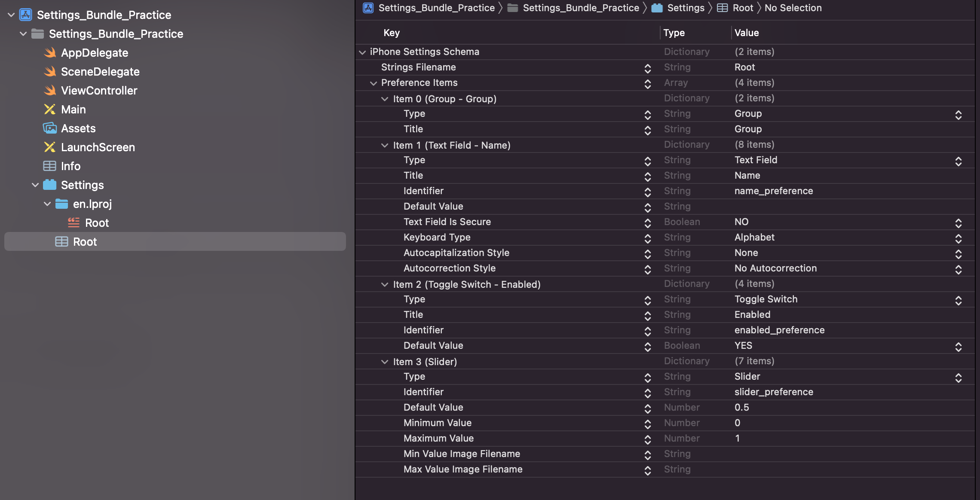Collapse Item 0 (Group - Group)
This screenshot has height=500, width=980.
click(385, 99)
